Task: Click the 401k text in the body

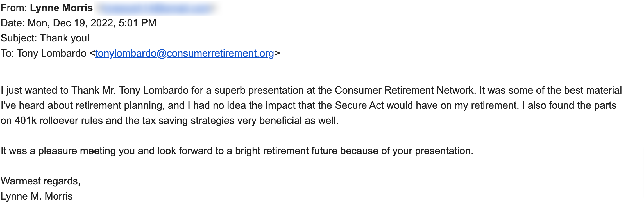Action: (x=26, y=121)
